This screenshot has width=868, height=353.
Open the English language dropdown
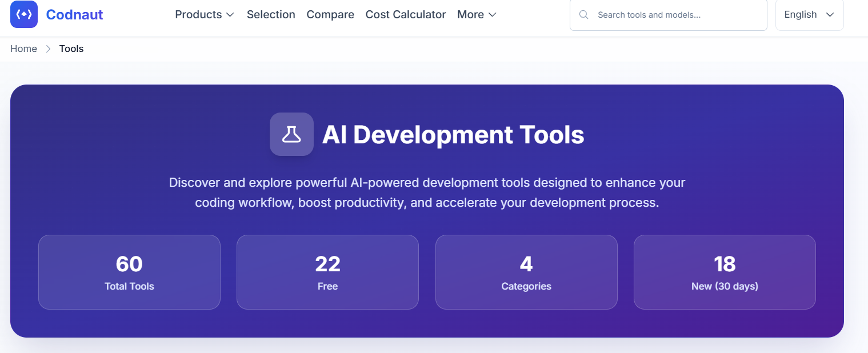point(809,15)
